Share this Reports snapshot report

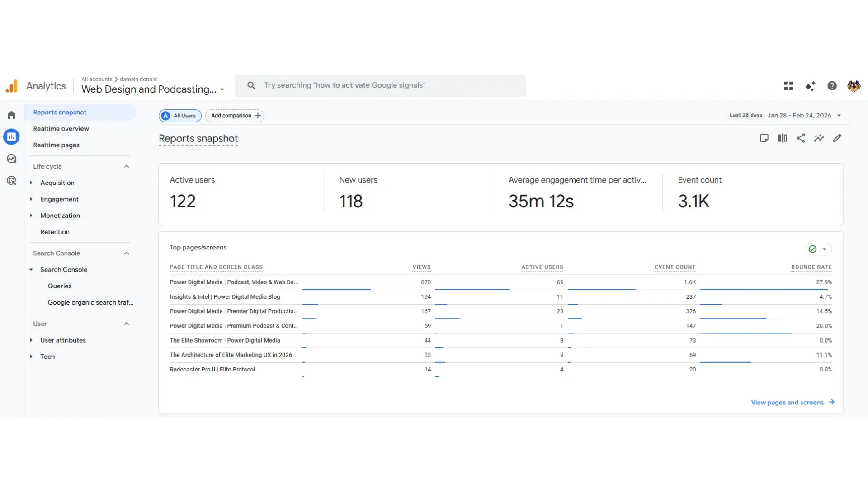[801, 138]
